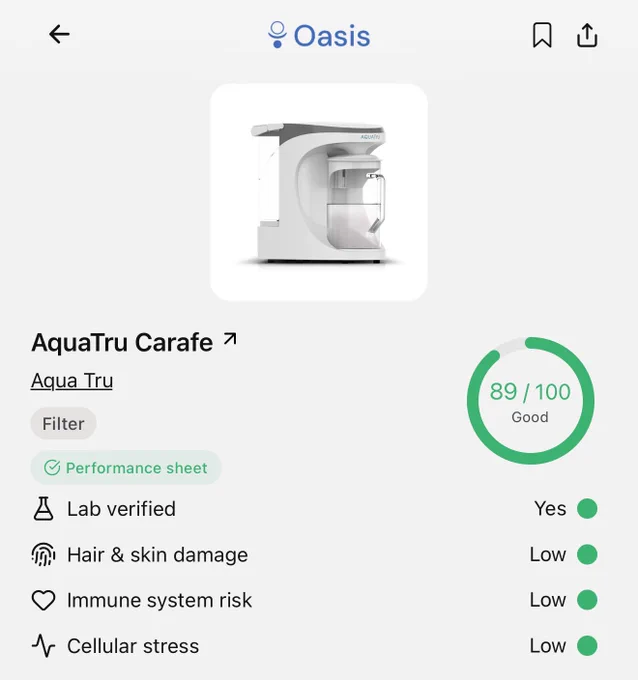This screenshot has width=638, height=680.
Task: Click the Cellular stress green indicator
Action: coord(587,646)
